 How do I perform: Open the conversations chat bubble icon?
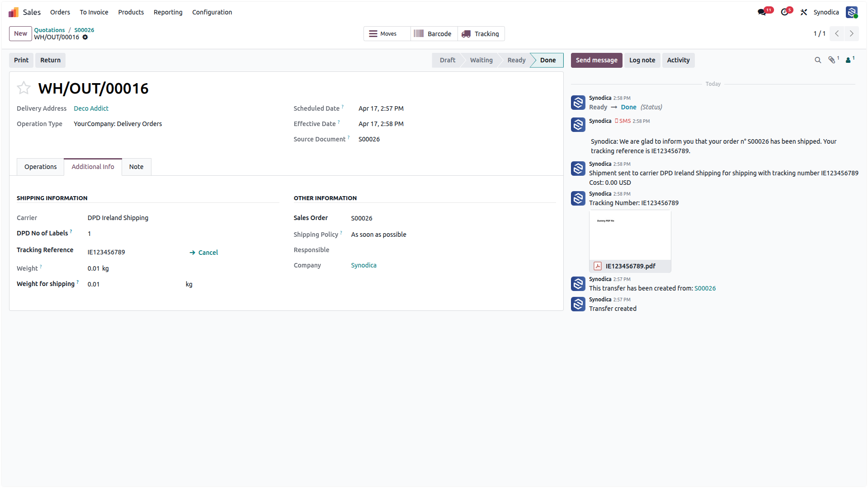coord(762,12)
